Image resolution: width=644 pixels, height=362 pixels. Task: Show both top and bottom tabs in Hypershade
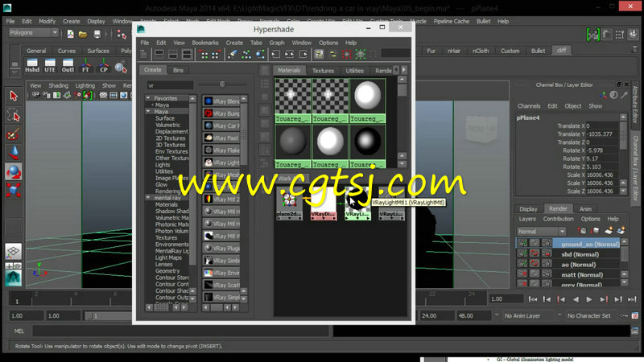click(187, 54)
